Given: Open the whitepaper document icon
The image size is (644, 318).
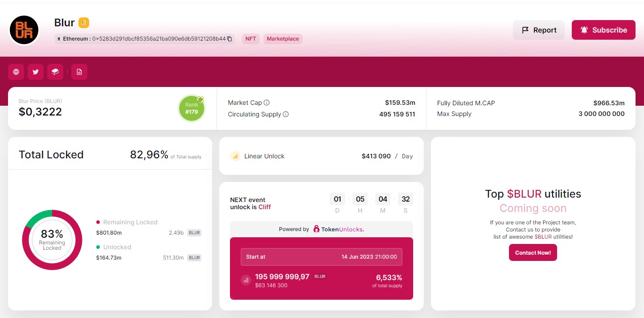Looking at the screenshot, I should tap(79, 72).
